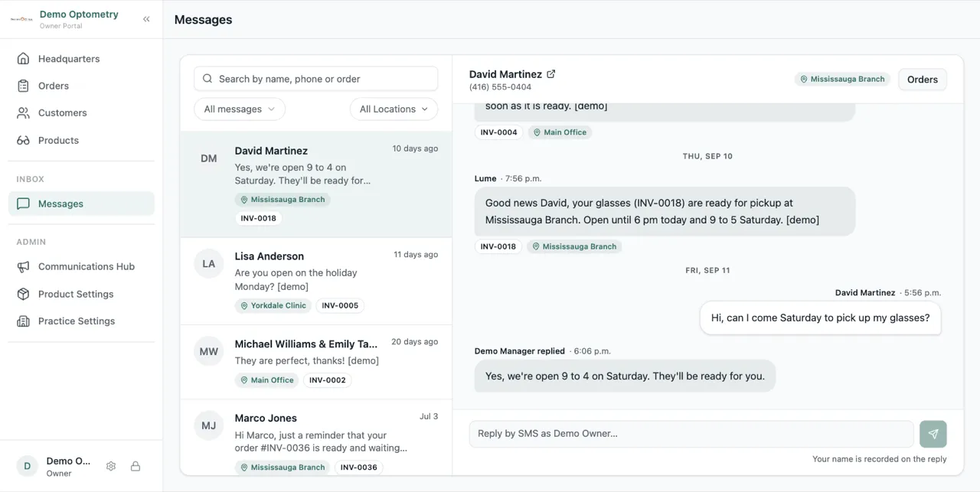
Task: Open the Lisa Anderson conversation
Action: pyautogui.click(x=315, y=281)
